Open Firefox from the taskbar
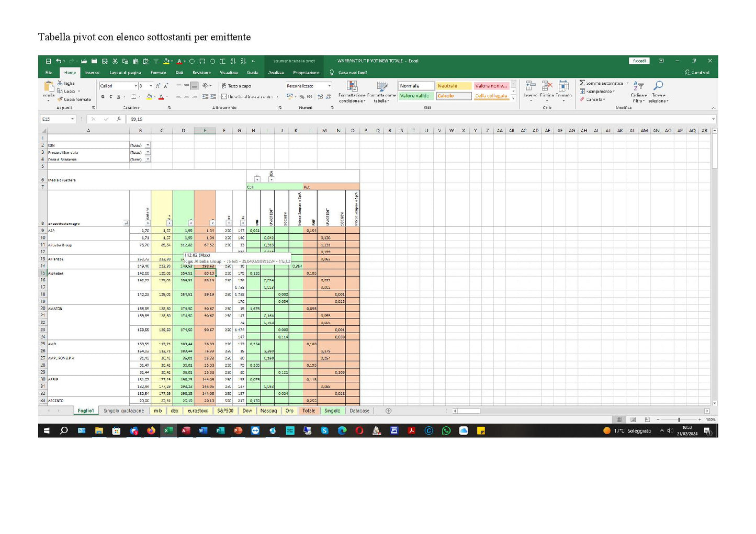Image resolution: width=756 pixels, height=534 pixels. click(x=151, y=430)
